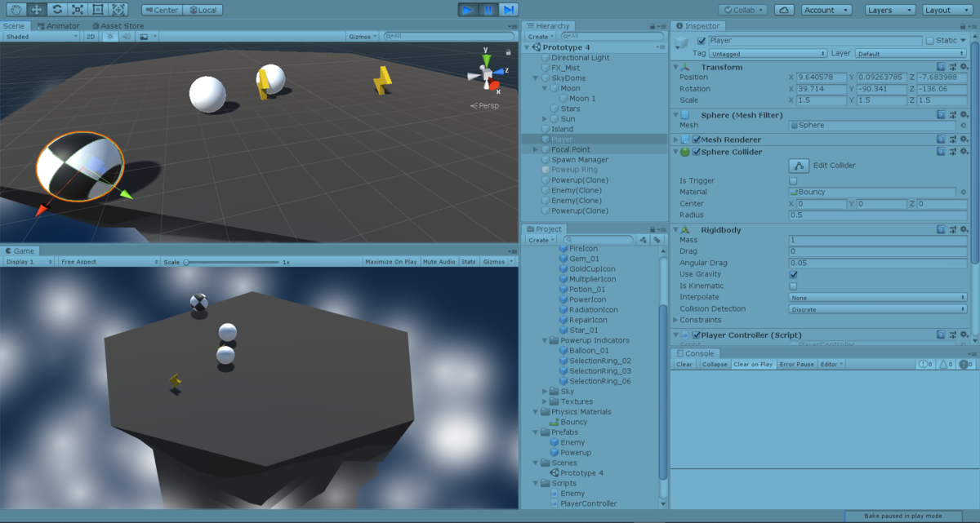Open Transform preset selector icon

tap(952, 67)
